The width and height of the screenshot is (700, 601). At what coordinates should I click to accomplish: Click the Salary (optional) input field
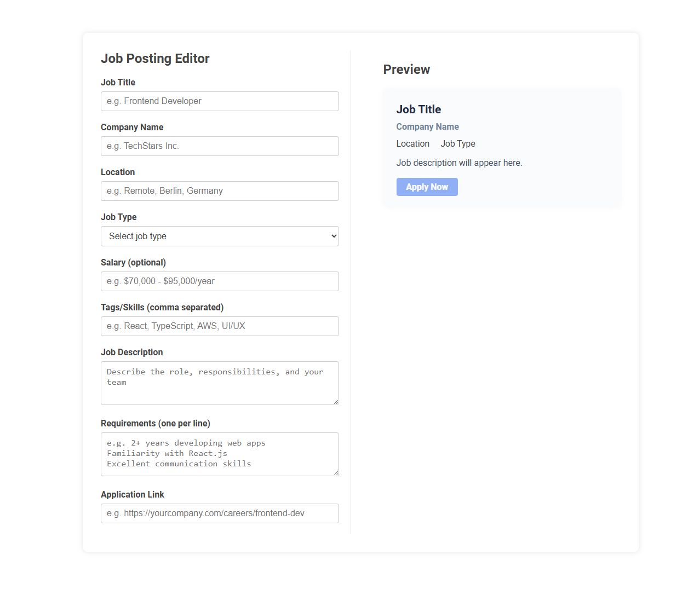click(x=219, y=281)
